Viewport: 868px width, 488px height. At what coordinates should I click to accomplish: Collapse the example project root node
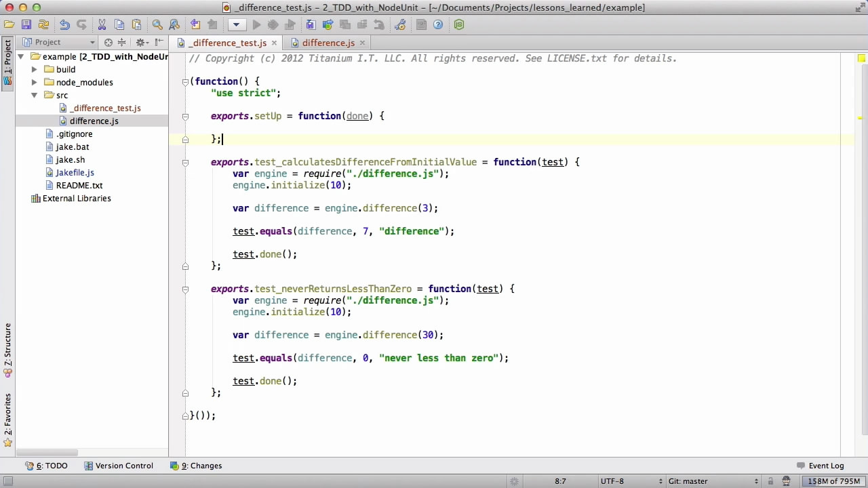[x=21, y=56]
